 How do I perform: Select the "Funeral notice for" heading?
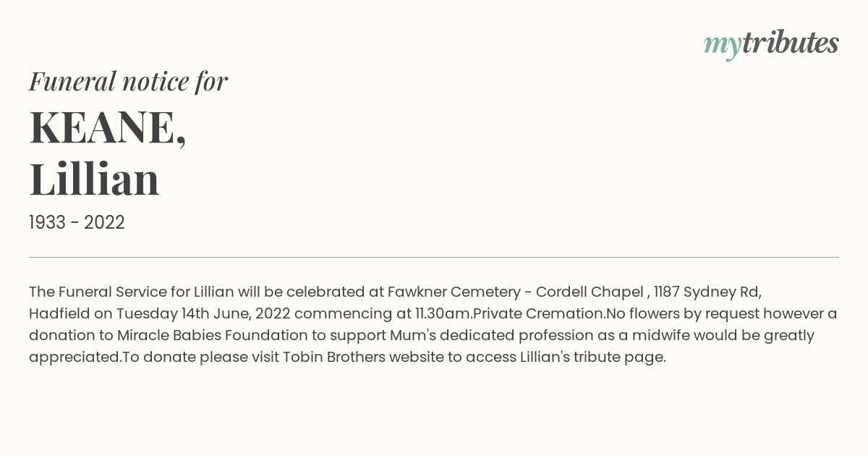click(x=128, y=81)
